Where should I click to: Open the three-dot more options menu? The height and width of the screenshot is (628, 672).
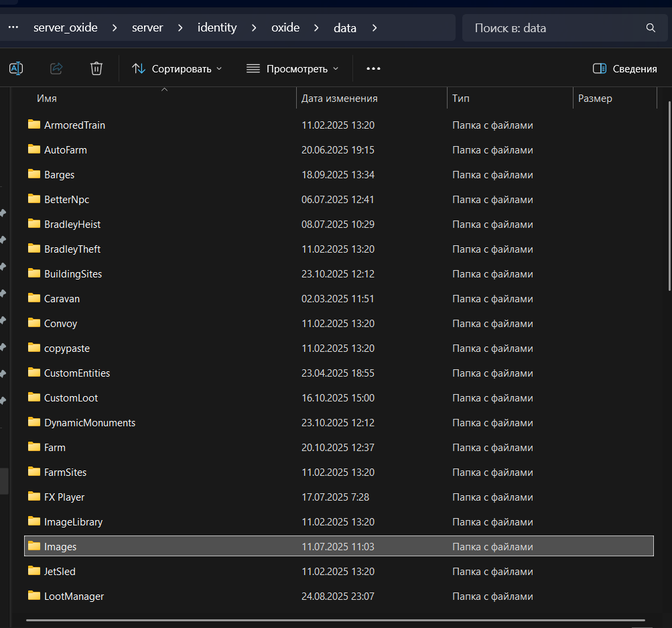[373, 68]
